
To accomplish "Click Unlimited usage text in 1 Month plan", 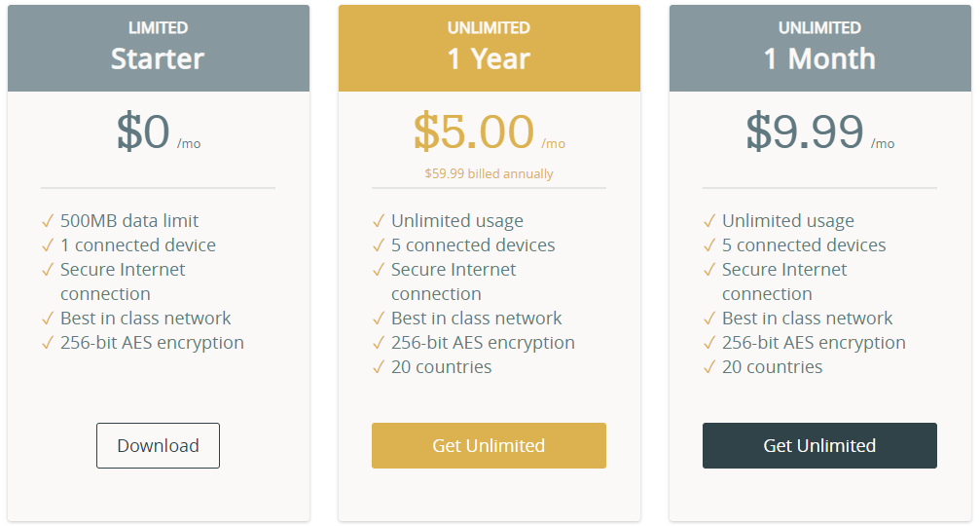I will coord(788,221).
